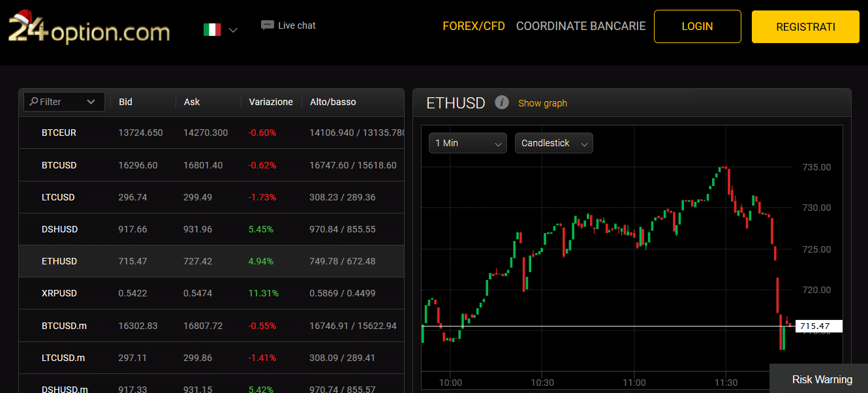Open the Live chat link
The height and width of the screenshot is (393, 868).
pyautogui.click(x=297, y=25)
